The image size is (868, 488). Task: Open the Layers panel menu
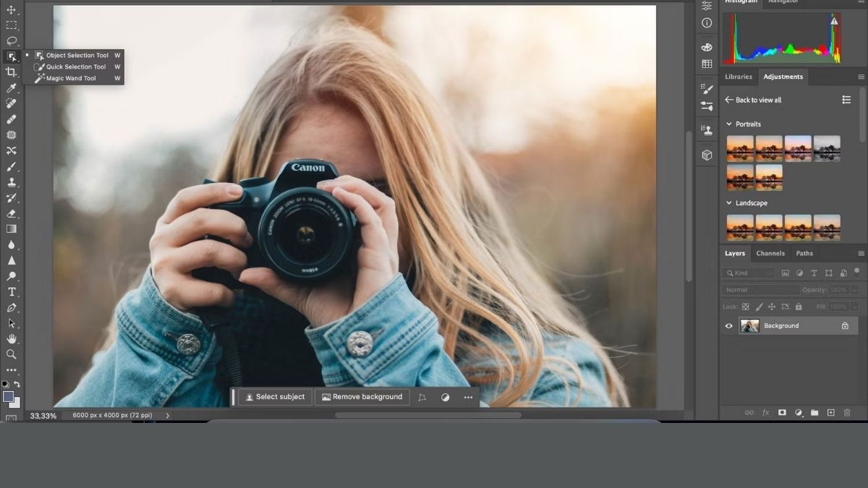coord(861,254)
